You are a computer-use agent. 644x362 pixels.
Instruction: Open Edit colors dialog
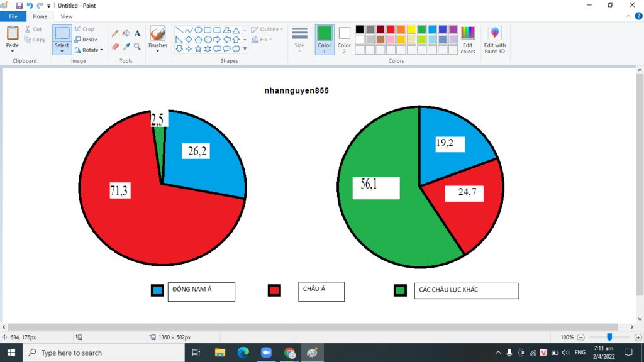pos(468,40)
